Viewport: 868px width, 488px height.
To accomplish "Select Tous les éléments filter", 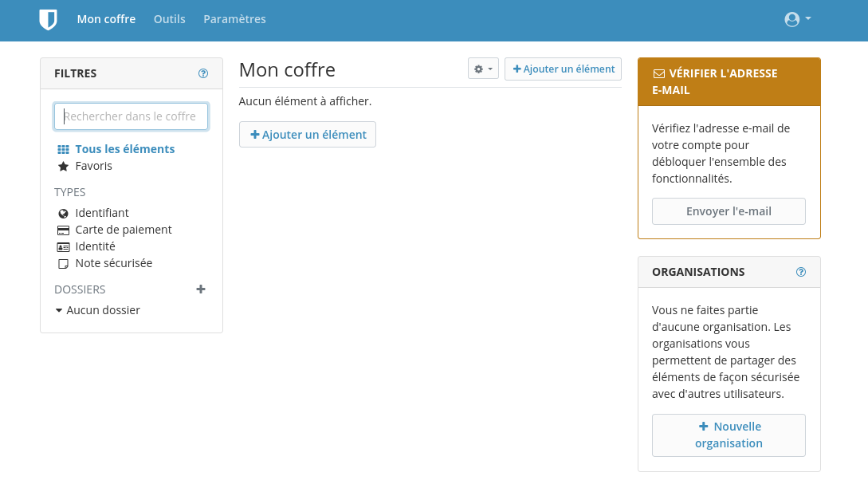I will [x=124, y=149].
